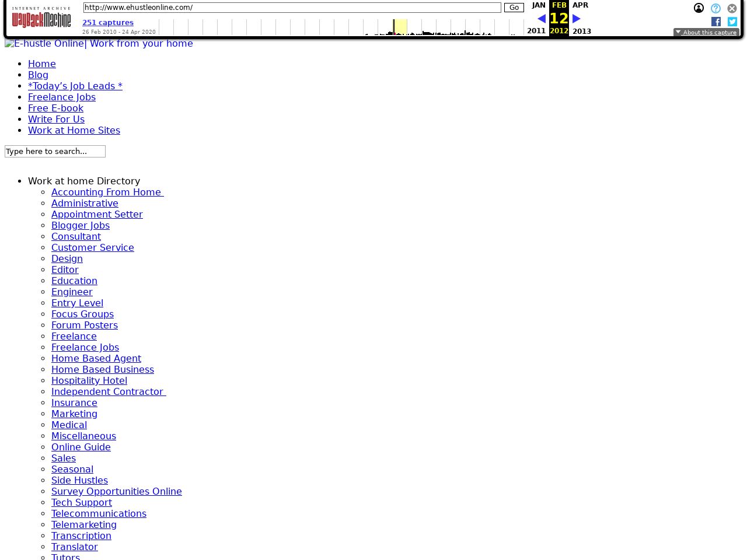Go to next capture with right arrow

[577, 19]
